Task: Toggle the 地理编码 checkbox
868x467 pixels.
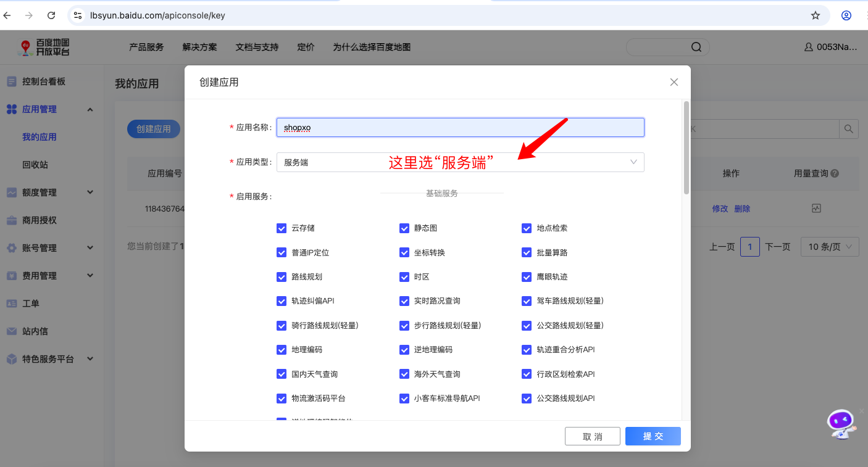Action: tap(282, 350)
